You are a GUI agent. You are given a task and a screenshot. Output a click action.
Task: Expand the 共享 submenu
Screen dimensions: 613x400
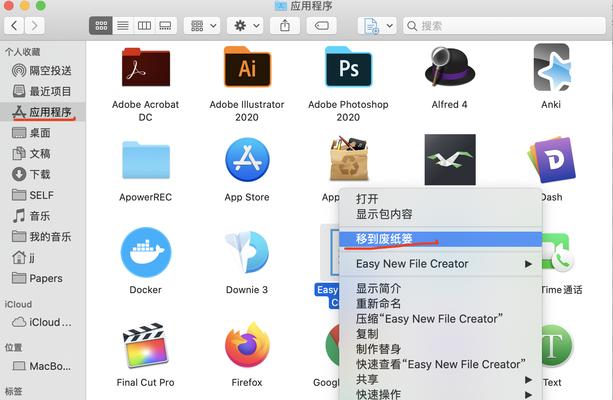pyautogui.click(x=440, y=379)
